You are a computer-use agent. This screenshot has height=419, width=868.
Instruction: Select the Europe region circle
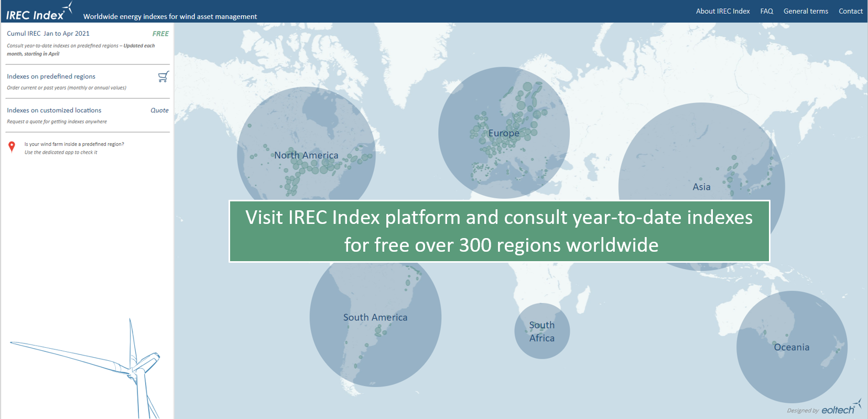coord(504,133)
